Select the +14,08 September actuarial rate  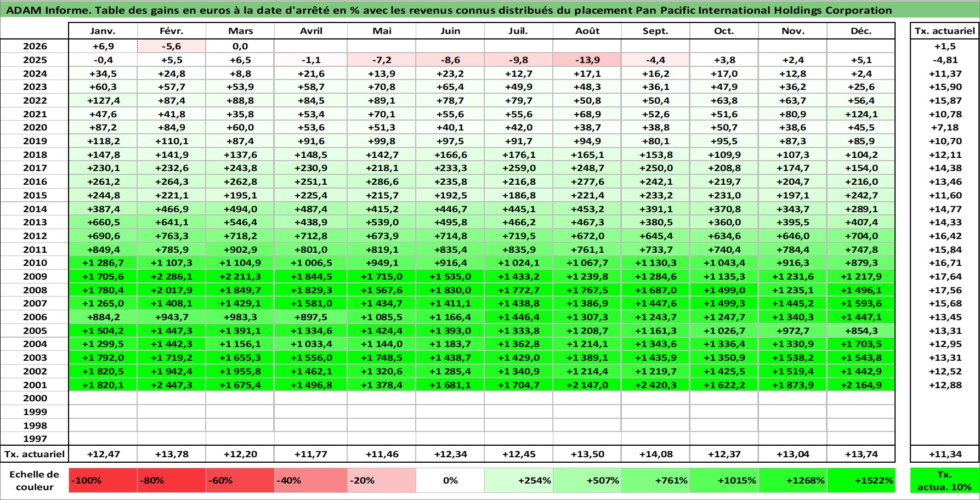(656, 454)
